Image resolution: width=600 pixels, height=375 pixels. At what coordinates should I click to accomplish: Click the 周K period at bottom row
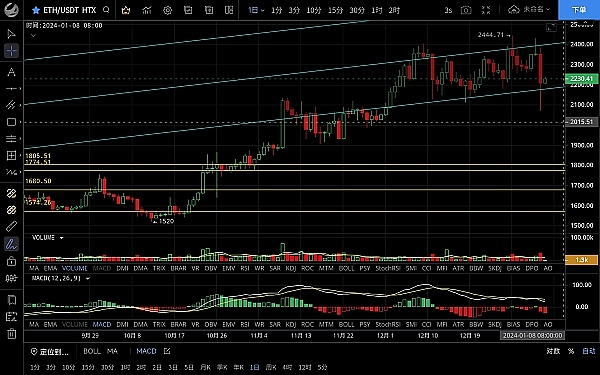click(x=271, y=367)
